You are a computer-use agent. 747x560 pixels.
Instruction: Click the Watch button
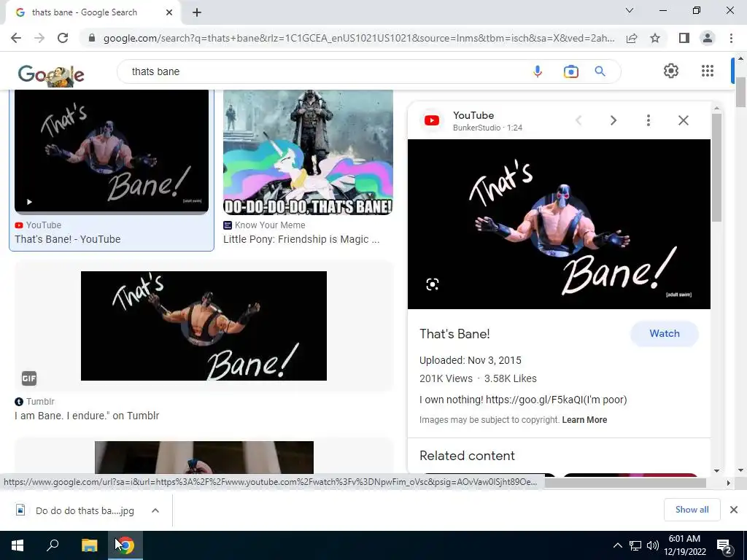(x=664, y=334)
